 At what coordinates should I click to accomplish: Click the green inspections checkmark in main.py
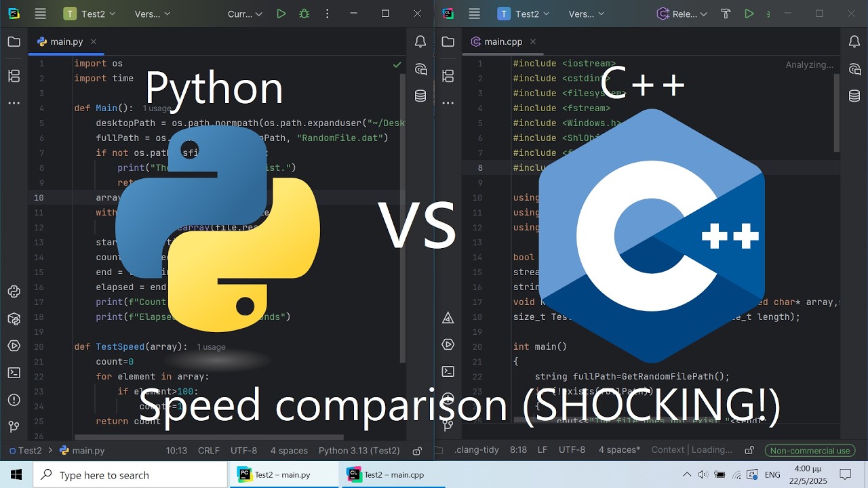coord(397,64)
